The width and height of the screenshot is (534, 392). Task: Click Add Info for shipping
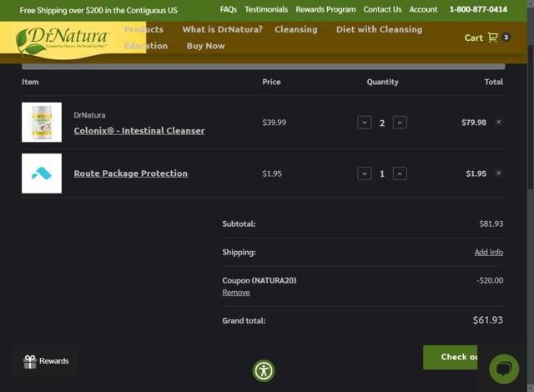[x=489, y=252]
